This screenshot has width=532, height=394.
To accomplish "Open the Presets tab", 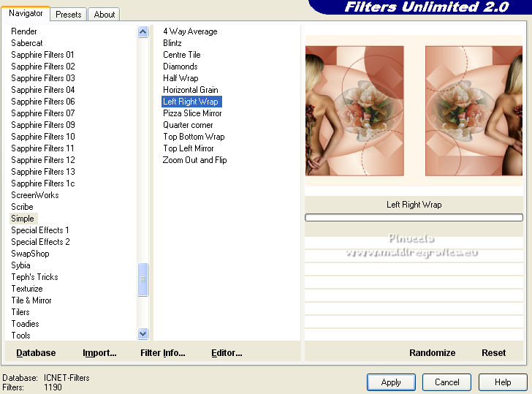I will [69, 15].
